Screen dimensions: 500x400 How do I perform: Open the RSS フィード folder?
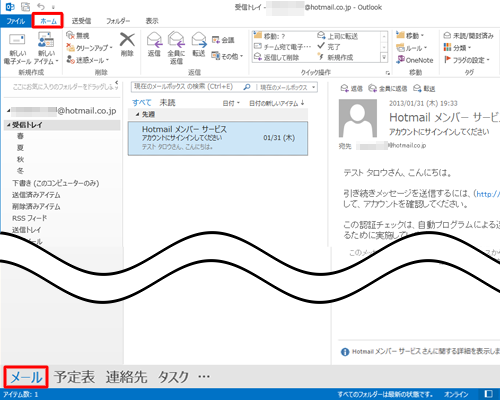click(30, 218)
